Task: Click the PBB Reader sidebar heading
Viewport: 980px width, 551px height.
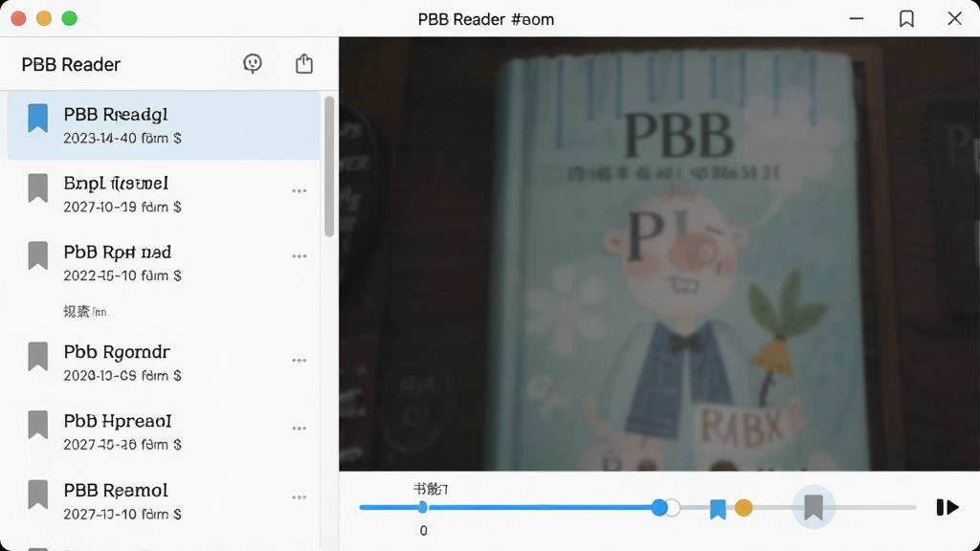Action: point(71,64)
